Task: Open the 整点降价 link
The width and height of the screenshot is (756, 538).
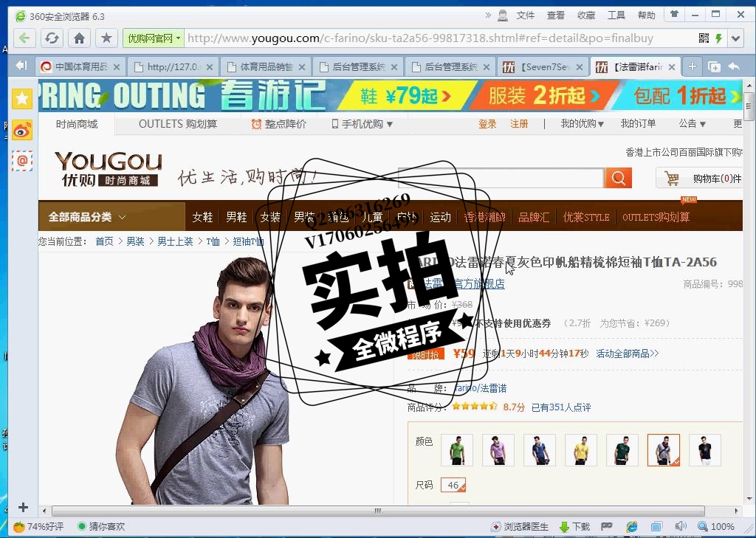Action: coord(278,124)
